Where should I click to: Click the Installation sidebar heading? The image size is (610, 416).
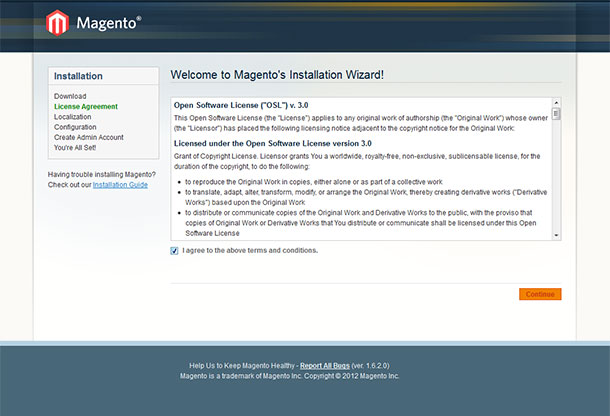[x=78, y=76]
